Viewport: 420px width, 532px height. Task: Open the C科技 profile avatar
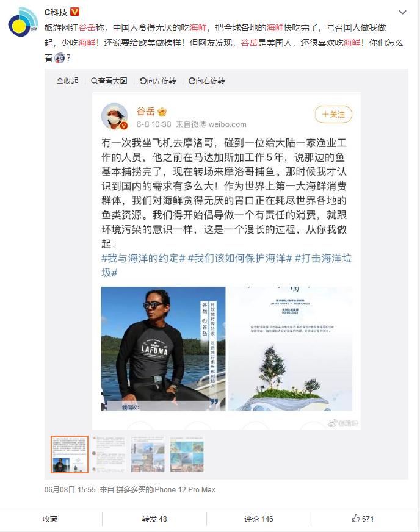click(23, 22)
